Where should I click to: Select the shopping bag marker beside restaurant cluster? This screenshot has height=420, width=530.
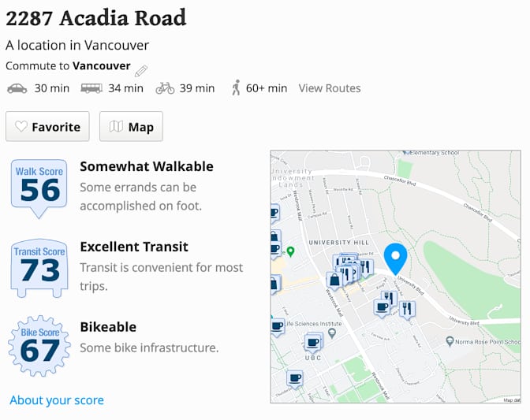click(334, 279)
